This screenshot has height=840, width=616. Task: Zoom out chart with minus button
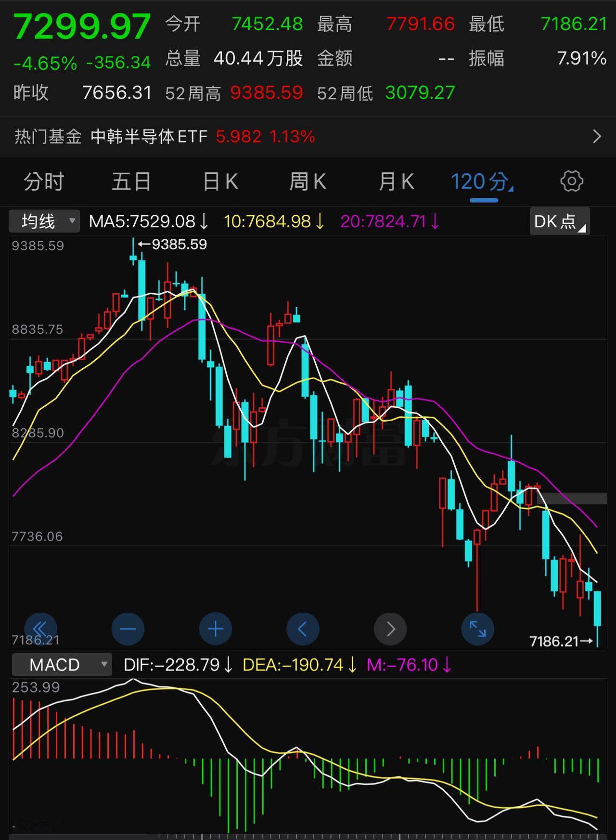(x=128, y=629)
